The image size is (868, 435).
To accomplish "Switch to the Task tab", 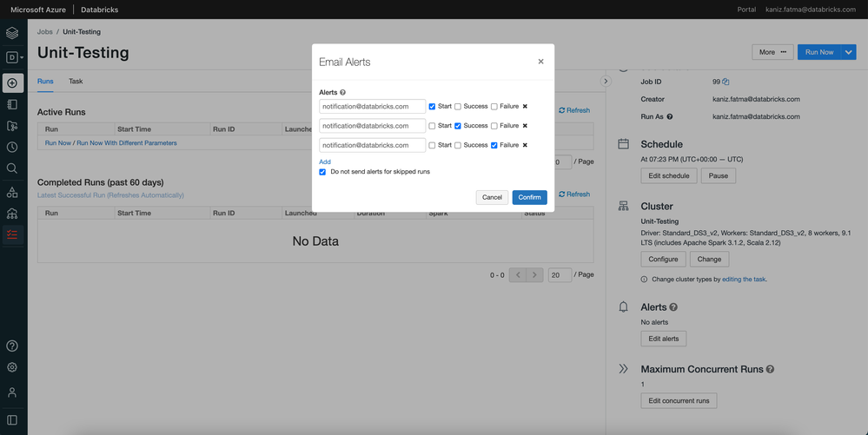I will tap(76, 82).
